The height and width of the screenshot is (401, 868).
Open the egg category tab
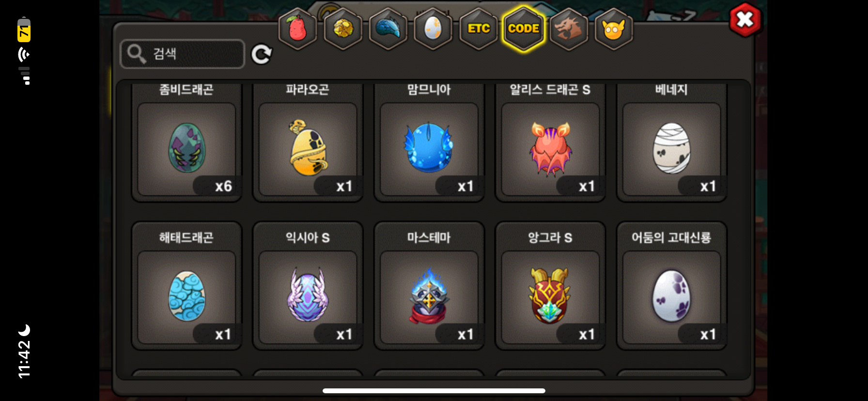[x=433, y=29]
